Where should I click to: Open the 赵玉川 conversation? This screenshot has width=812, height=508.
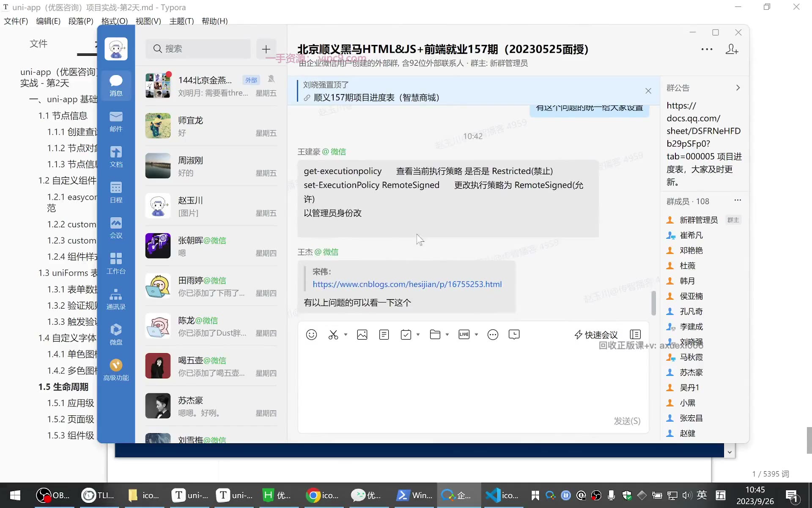click(211, 206)
